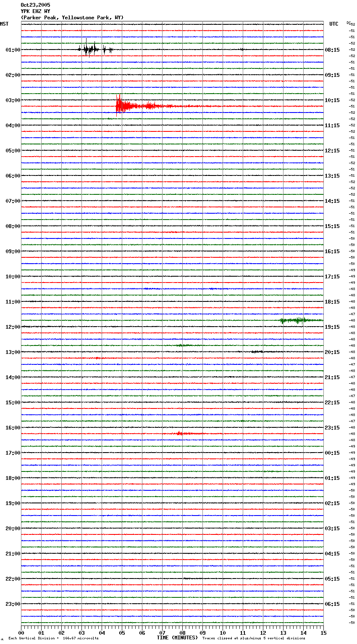
Task: Click minute 00 on the bottom time axis
Action: point(21,633)
